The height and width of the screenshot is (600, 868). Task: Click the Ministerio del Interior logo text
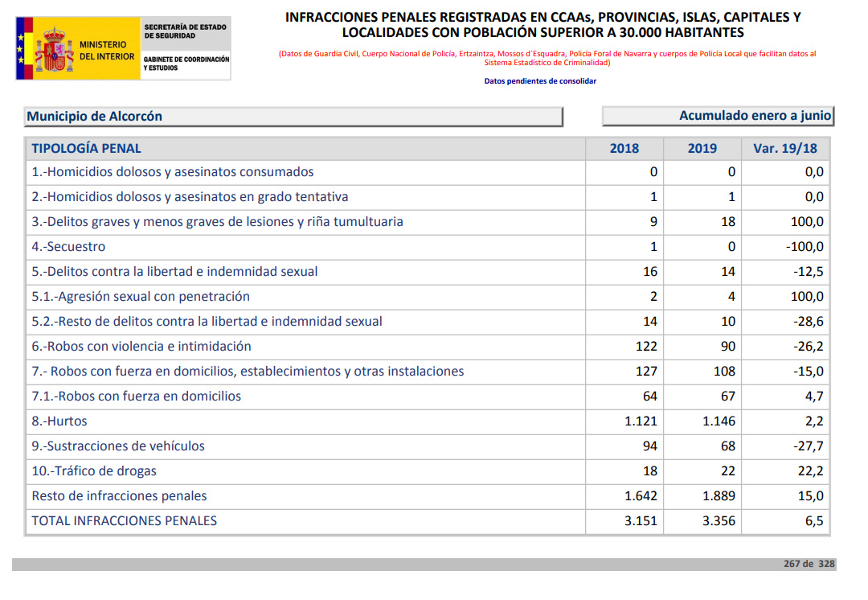point(107,51)
